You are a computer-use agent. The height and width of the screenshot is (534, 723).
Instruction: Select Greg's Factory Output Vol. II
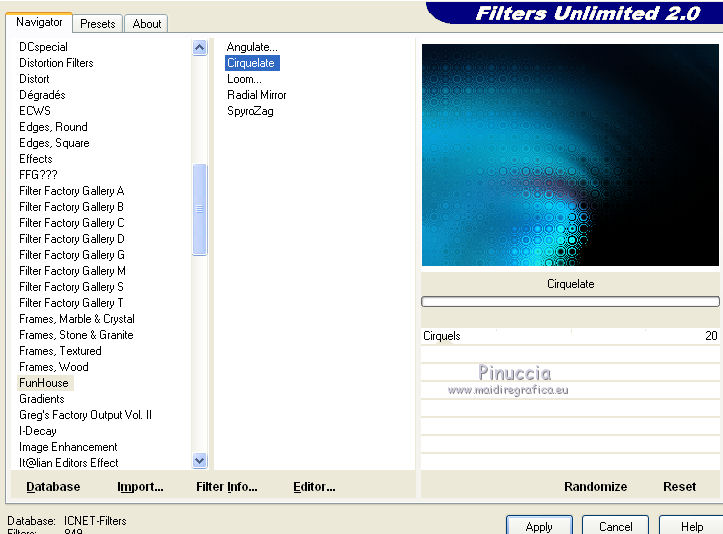coord(85,415)
